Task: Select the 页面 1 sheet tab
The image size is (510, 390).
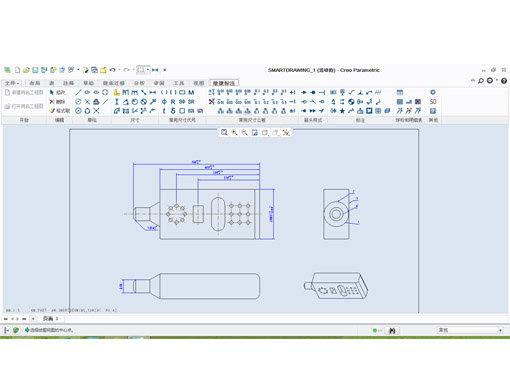Action: [x=50, y=319]
